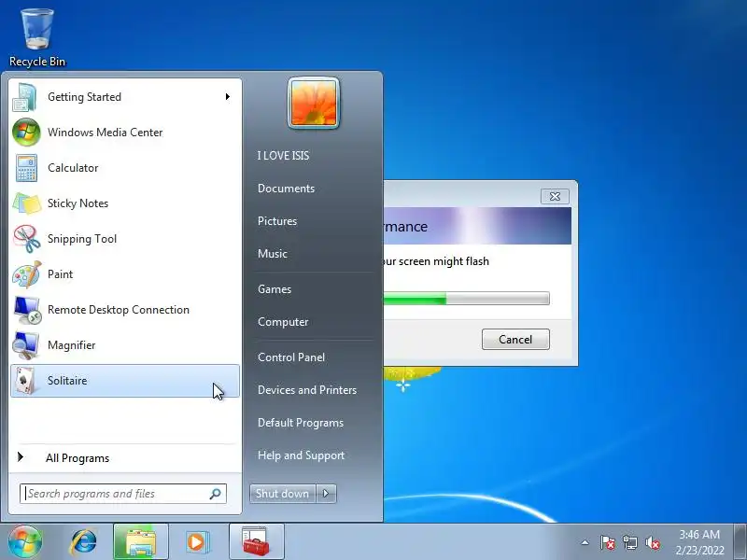747x560 pixels.
Task: Click the Calculator icon in Start menu
Action: pyautogui.click(x=26, y=168)
